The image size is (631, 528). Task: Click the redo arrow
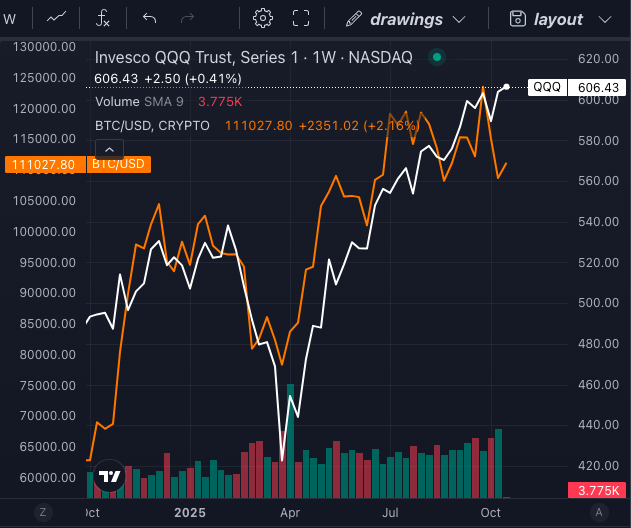(187, 18)
